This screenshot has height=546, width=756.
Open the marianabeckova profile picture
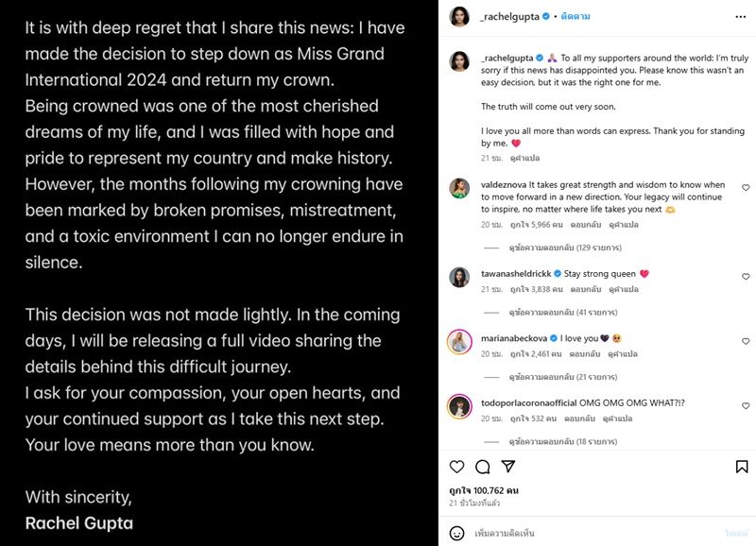point(459,342)
